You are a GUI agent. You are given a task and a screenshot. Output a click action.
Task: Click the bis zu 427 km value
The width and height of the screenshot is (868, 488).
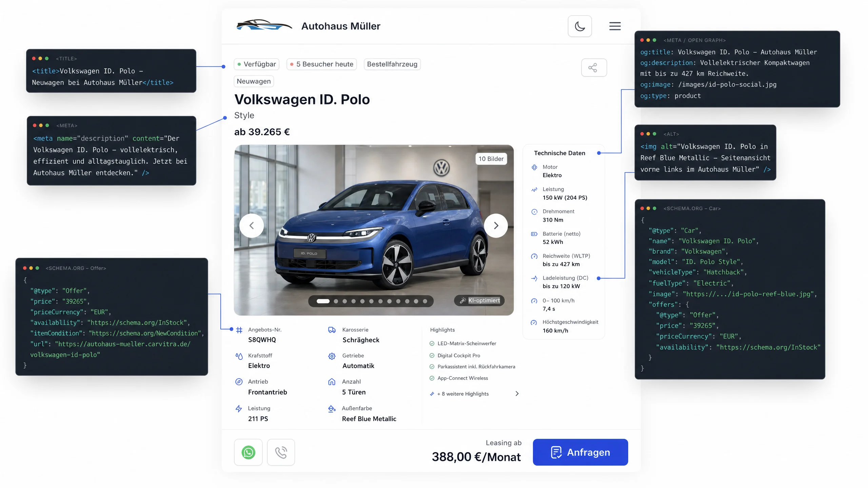pyautogui.click(x=561, y=264)
